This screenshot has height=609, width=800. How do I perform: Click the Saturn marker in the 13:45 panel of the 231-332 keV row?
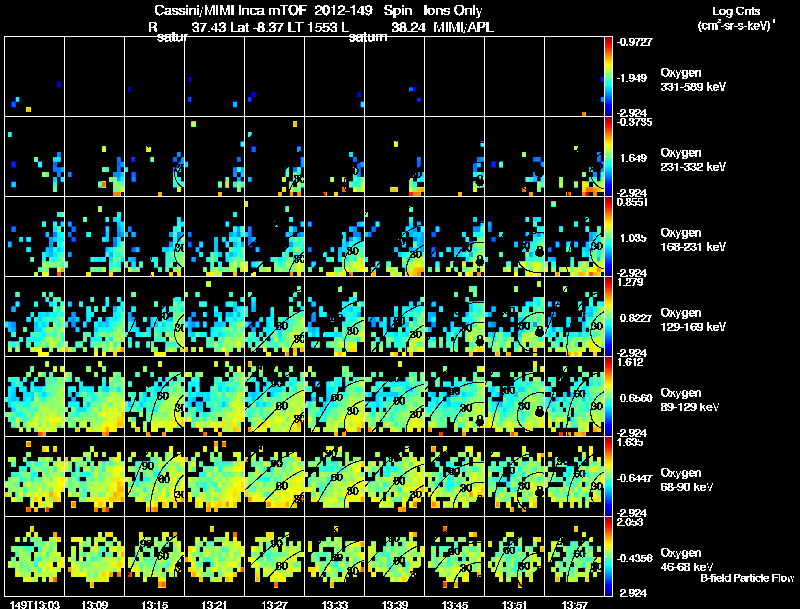tap(479, 181)
